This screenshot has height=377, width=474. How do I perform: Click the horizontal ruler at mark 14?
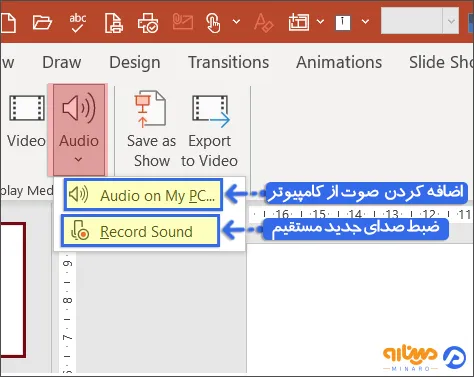(355, 214)
